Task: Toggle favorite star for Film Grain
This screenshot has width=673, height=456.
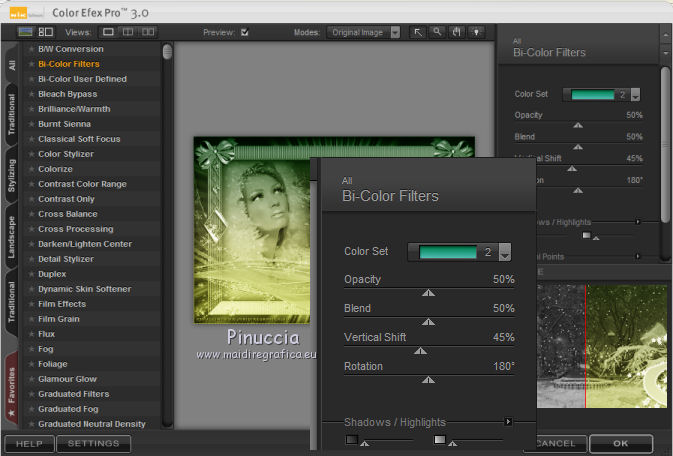Action: (31, 319)
